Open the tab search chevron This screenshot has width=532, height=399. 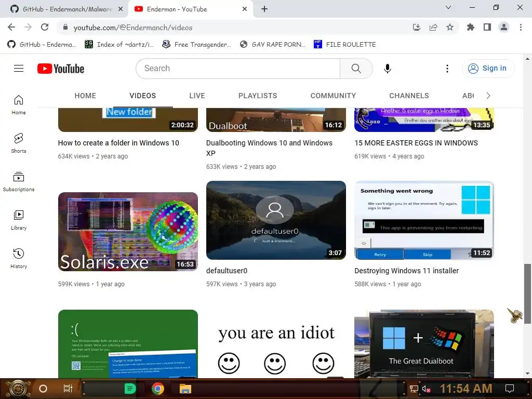click(x=448, y=7)
